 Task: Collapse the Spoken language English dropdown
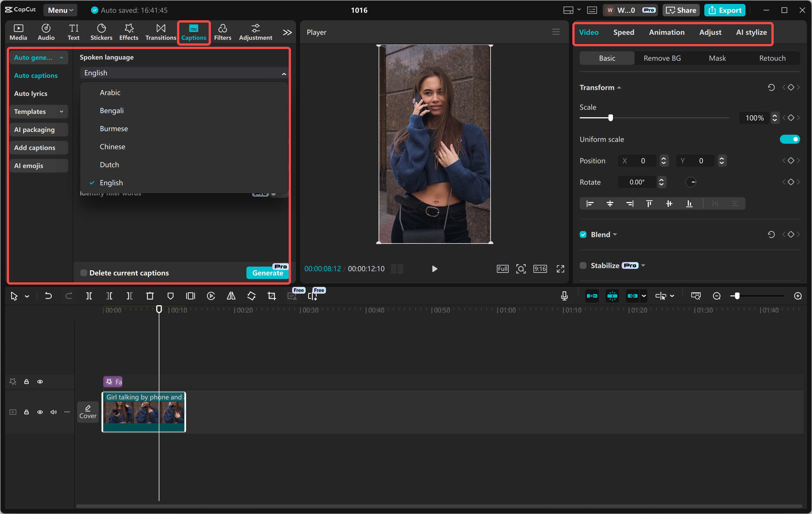point(184,73)
